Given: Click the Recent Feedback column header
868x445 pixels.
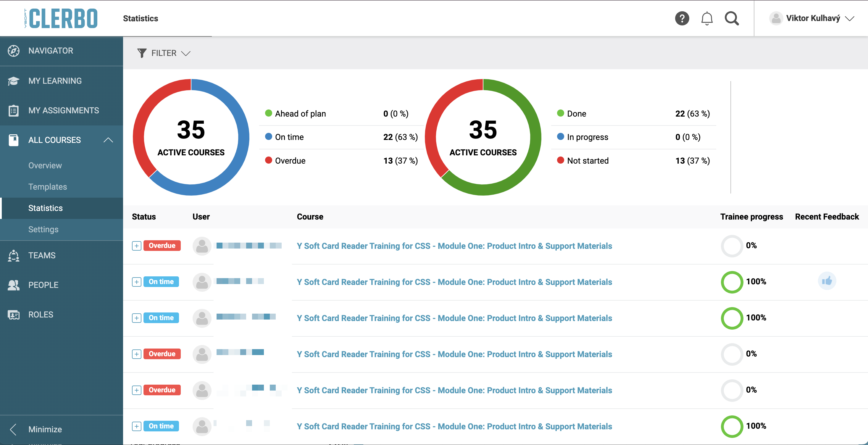Looking at the screenshot, I should point(827,217).
